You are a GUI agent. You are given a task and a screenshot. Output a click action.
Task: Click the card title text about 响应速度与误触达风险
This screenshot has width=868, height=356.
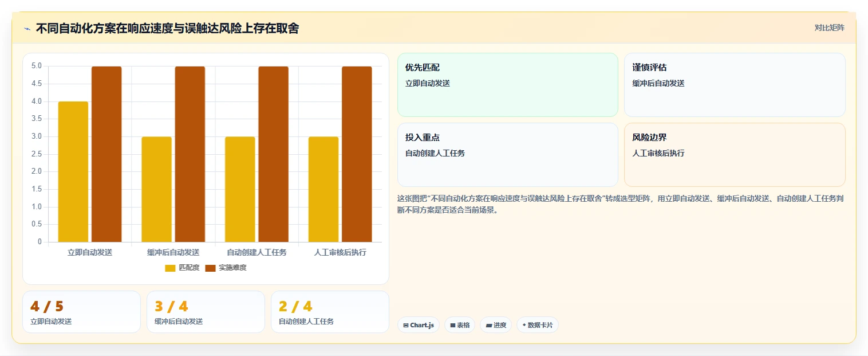coord(167,28)
